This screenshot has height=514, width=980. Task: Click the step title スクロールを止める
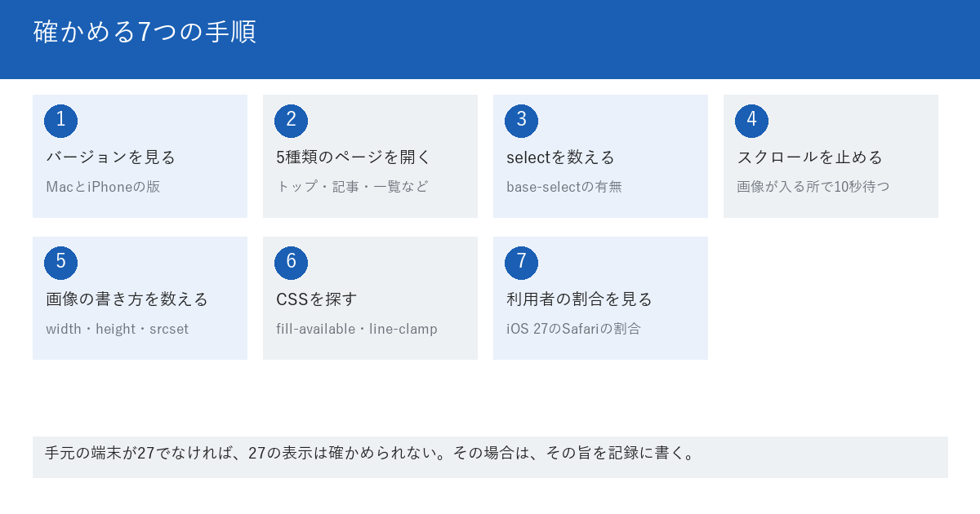click(x=809, y=157)
